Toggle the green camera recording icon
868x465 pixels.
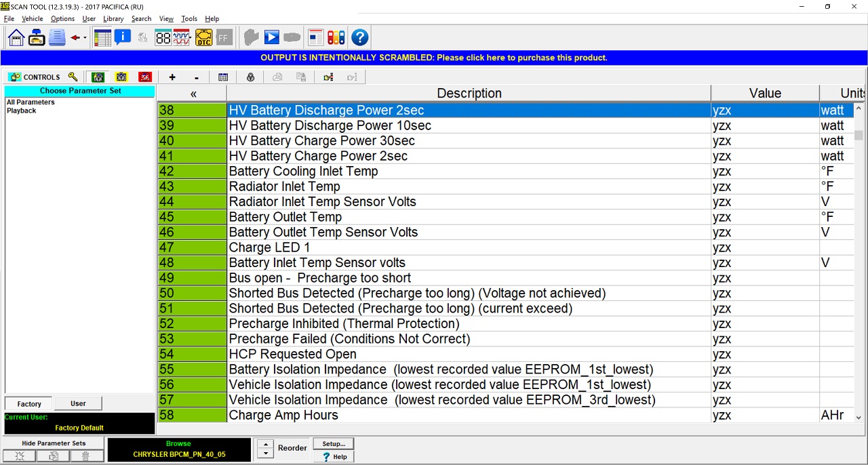click(97, 77)
